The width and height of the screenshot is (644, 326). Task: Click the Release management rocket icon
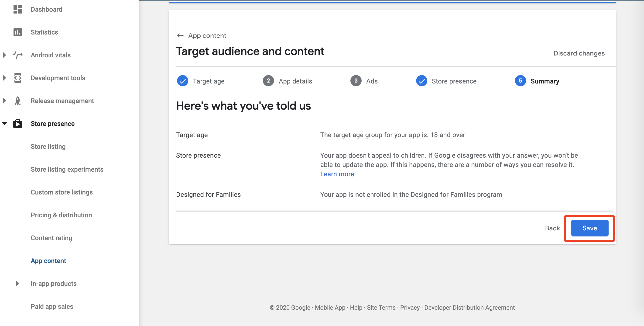(17, 101)
